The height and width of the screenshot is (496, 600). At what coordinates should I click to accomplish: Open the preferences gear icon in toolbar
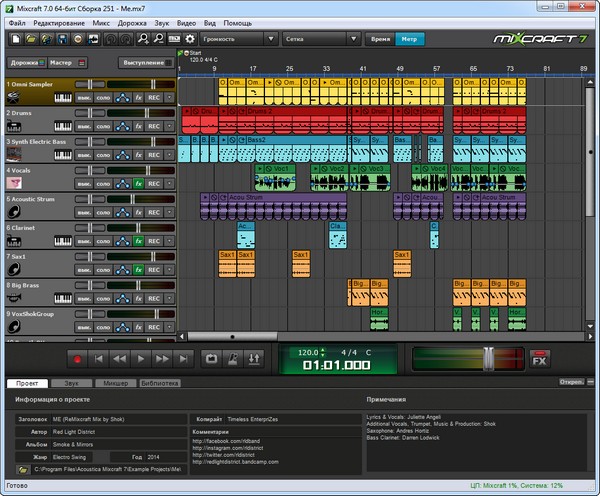[190, 39]
